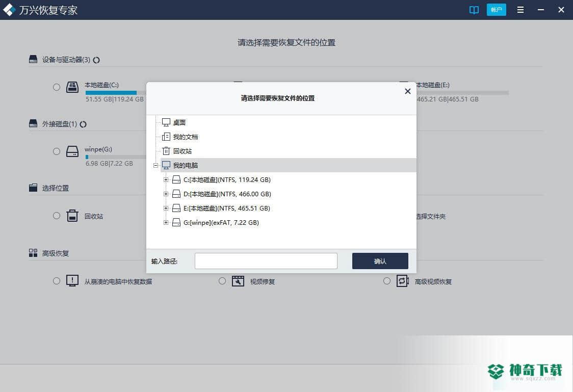Open the user guide book icon
Image resolution: width=573 pixels, height=392 pixels.
click(474, 10)
